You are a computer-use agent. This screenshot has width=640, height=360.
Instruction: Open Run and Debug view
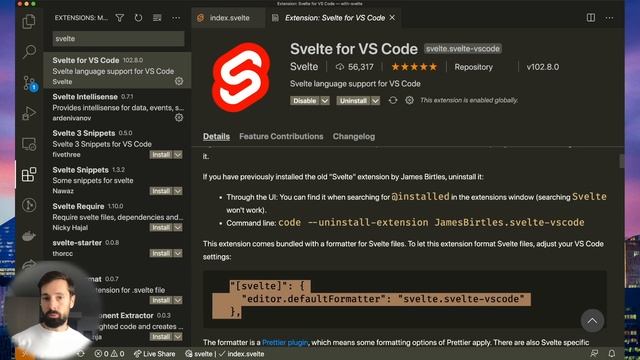point(29,113)
